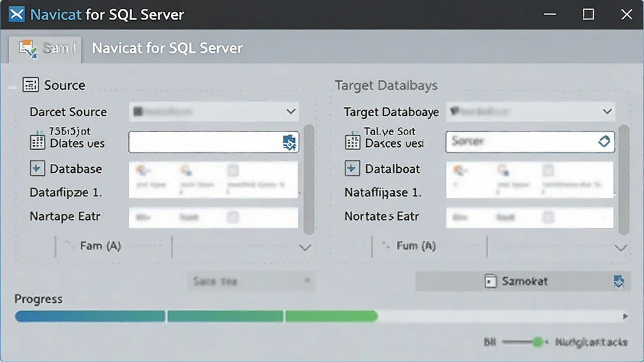Open the Darcet Source dropdown

coord(214,112)
